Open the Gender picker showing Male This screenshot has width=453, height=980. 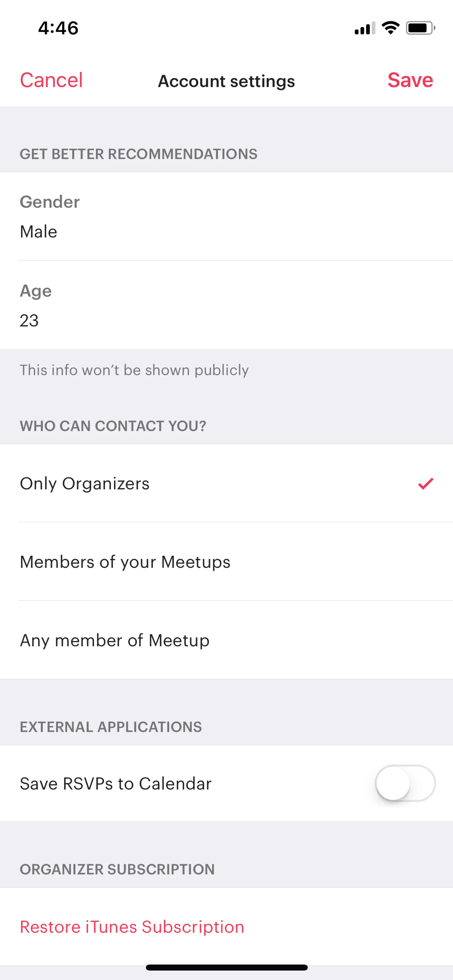(38, 232)
